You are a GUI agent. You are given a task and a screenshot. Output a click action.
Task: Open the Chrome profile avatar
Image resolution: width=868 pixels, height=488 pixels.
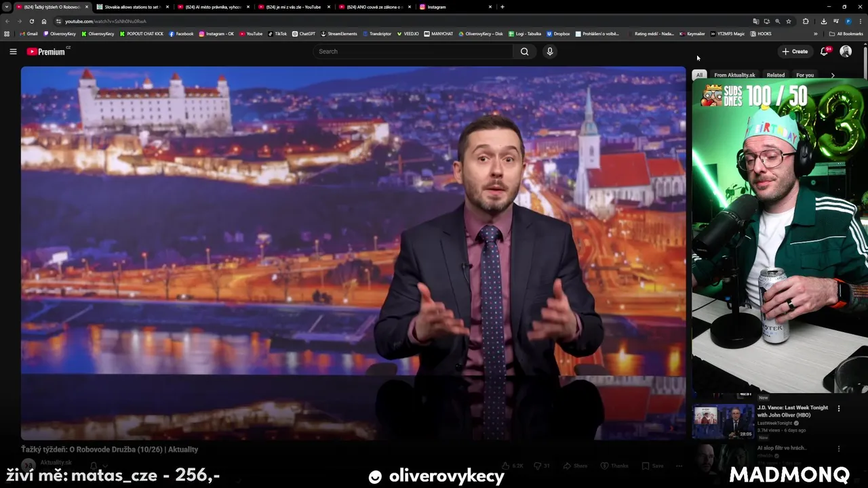[848, 21]
